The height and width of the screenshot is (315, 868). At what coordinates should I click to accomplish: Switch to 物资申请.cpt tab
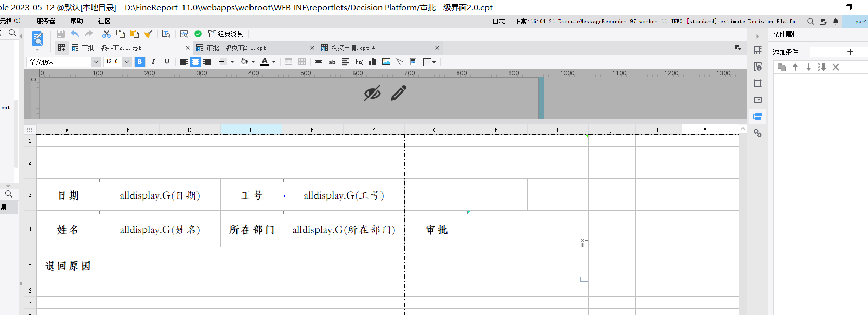(350, 48)
